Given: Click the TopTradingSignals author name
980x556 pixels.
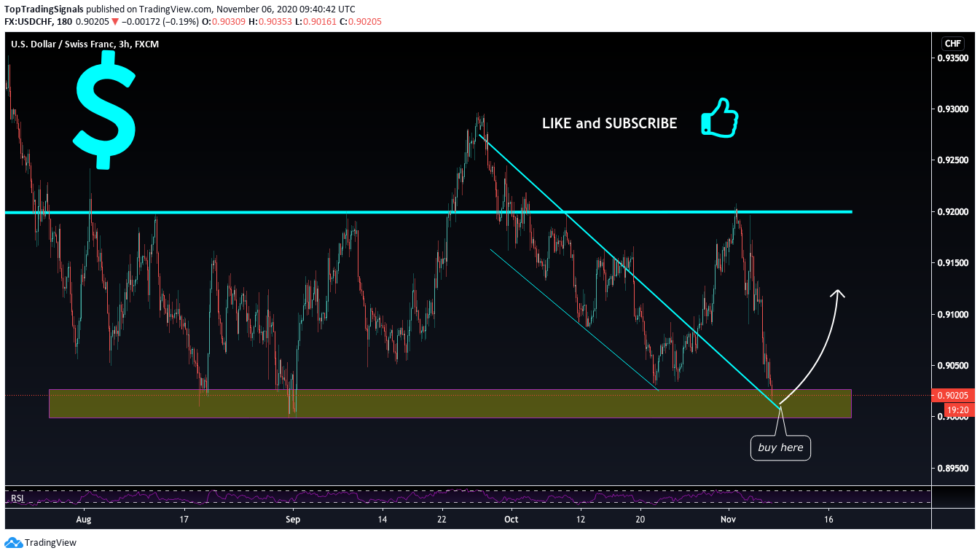Looking at the screenshot, I should (x=43, y=9).
